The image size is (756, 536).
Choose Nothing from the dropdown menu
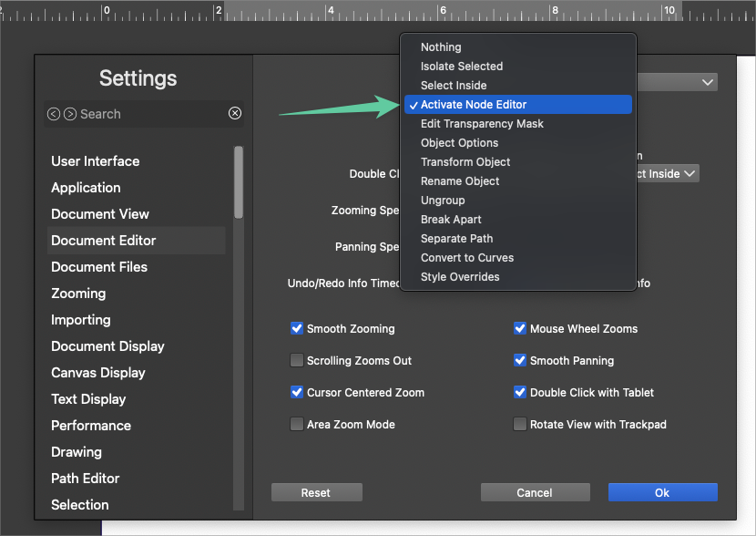click(x=441, y=47)
